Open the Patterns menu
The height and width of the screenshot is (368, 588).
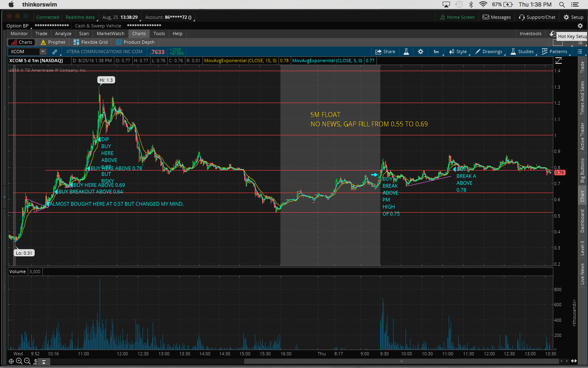pos(555,52)
